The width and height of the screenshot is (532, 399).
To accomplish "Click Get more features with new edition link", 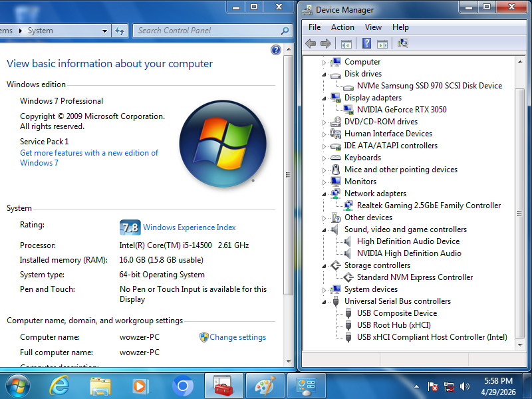I will pos(89,158).
